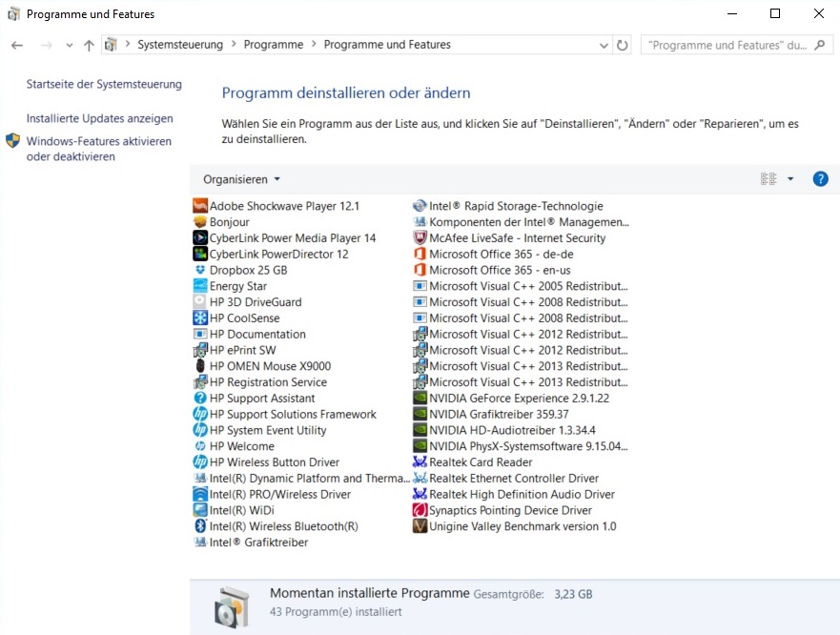840x635 pixels.
Task: Select the Microsoft Office 365 - en-us icon
Action: [x=420, y=270]
